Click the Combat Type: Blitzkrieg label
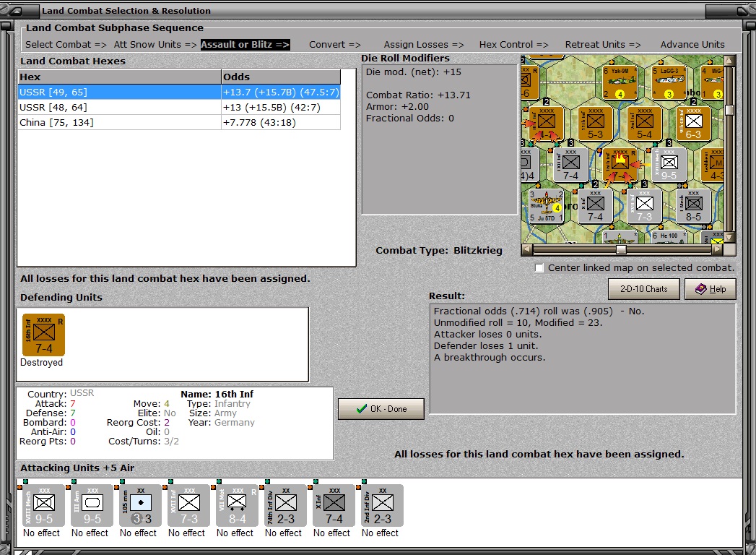The image size is (756, 555). pyautogui.click(x=439, y=251)
